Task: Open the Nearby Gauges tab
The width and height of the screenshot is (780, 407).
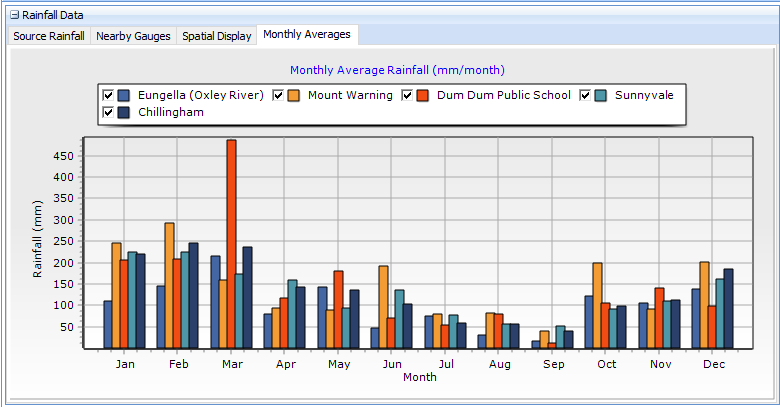Action: [x=132, y=36]
